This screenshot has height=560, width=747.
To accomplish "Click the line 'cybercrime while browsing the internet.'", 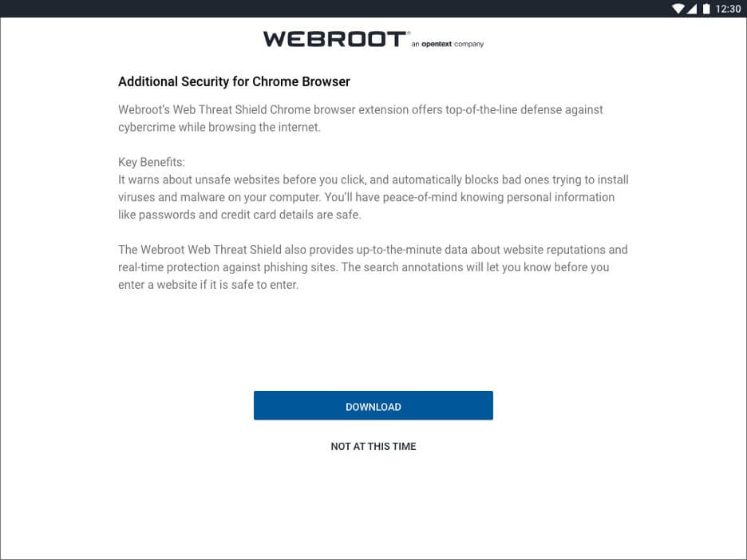I will pyautogui.click(x=219, y=127).
